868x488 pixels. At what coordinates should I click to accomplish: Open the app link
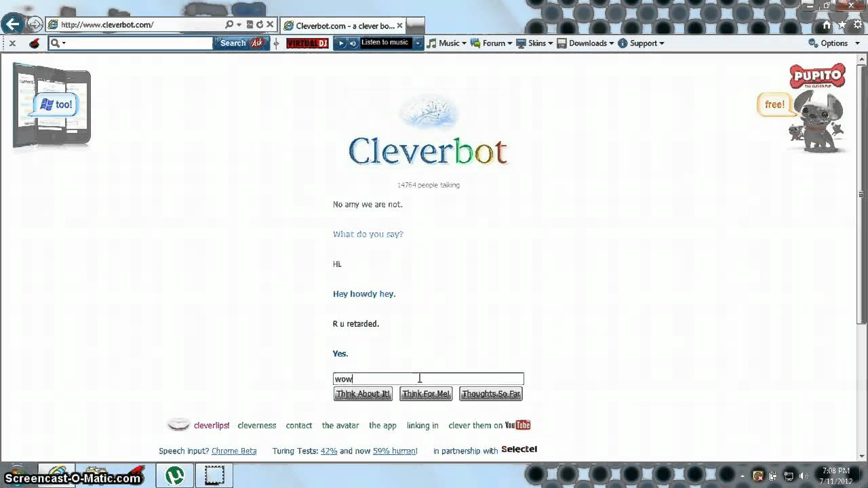pyautogui.click(x=382, y=426)
